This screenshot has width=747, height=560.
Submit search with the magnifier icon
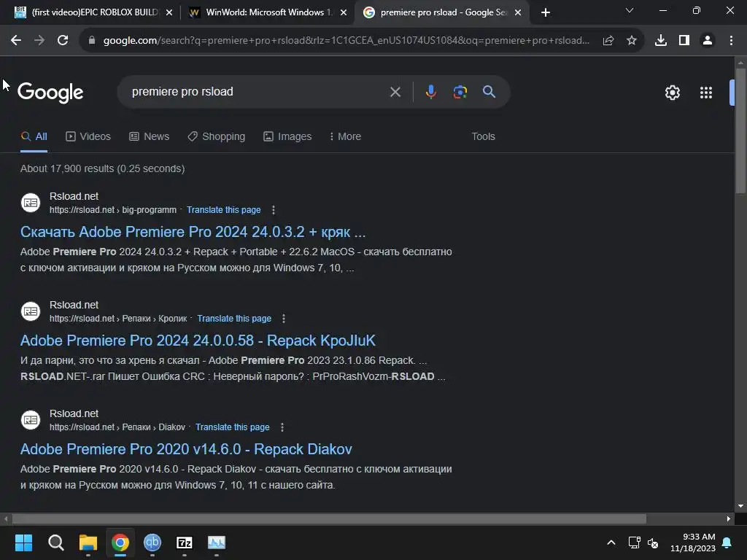coord(489,91)
